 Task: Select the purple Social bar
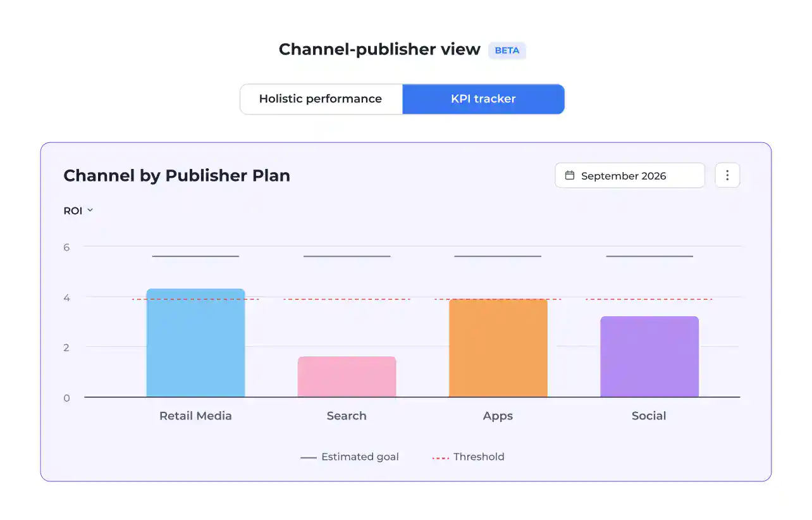point(649,357)
